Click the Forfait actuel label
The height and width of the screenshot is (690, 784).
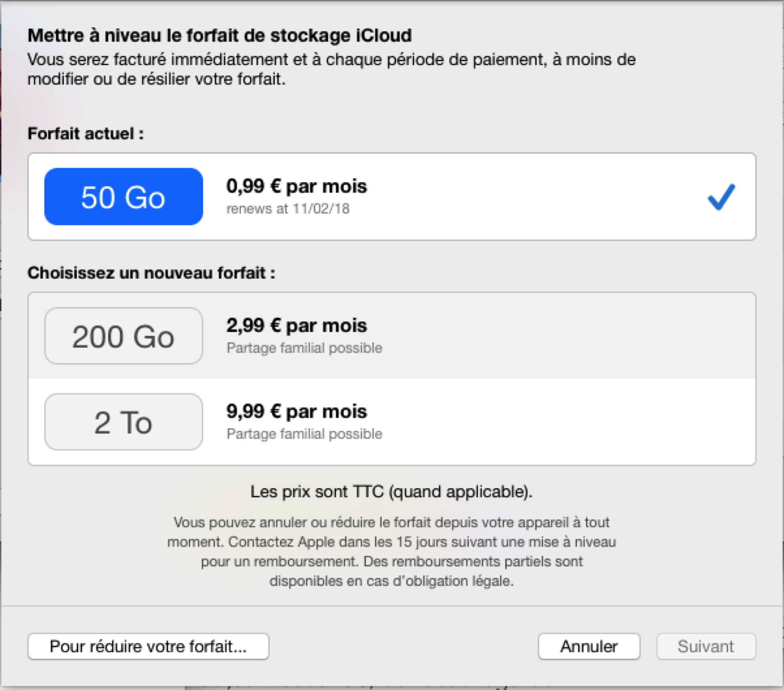[85, 134]
